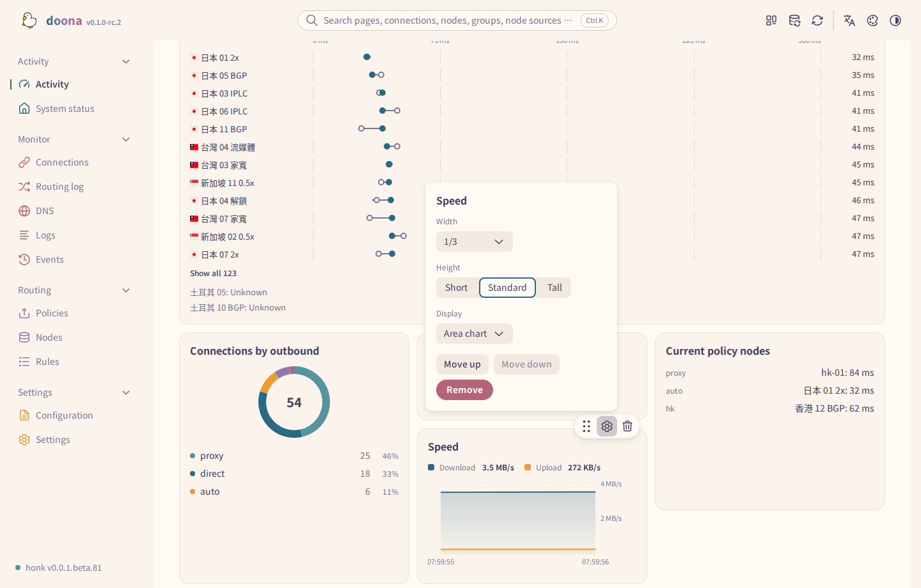Viewport: 921px width, 588px height.
Task: Open Routing log in the sidebar
Action: (x=59, y=187)
